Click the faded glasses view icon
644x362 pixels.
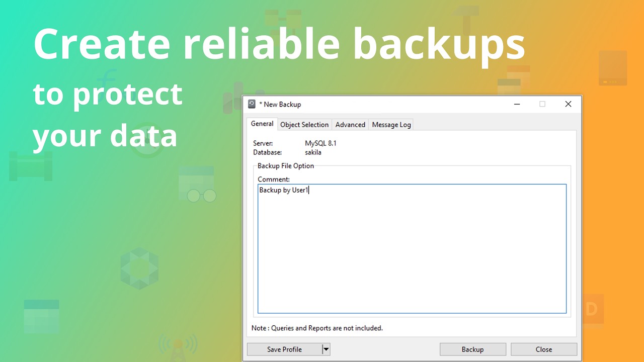(x=197, y=185)
